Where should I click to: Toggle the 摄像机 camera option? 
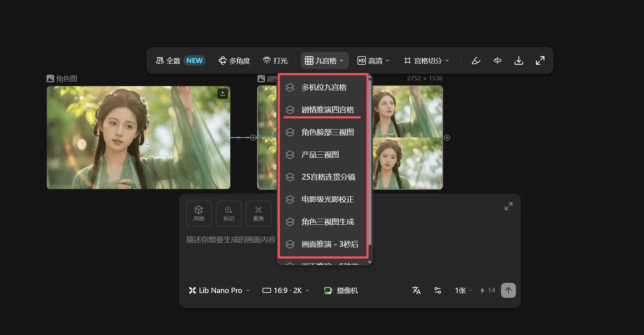click(x=341, y=291)
